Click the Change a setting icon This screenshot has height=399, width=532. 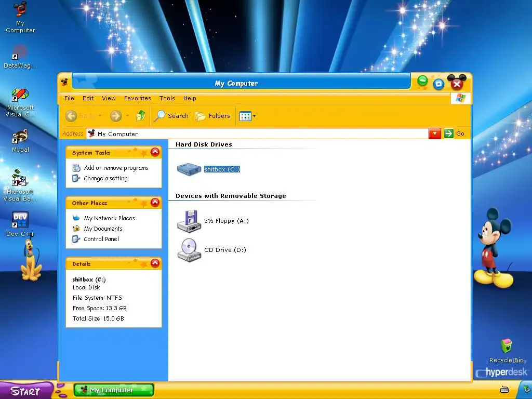(x=76, y=178)
